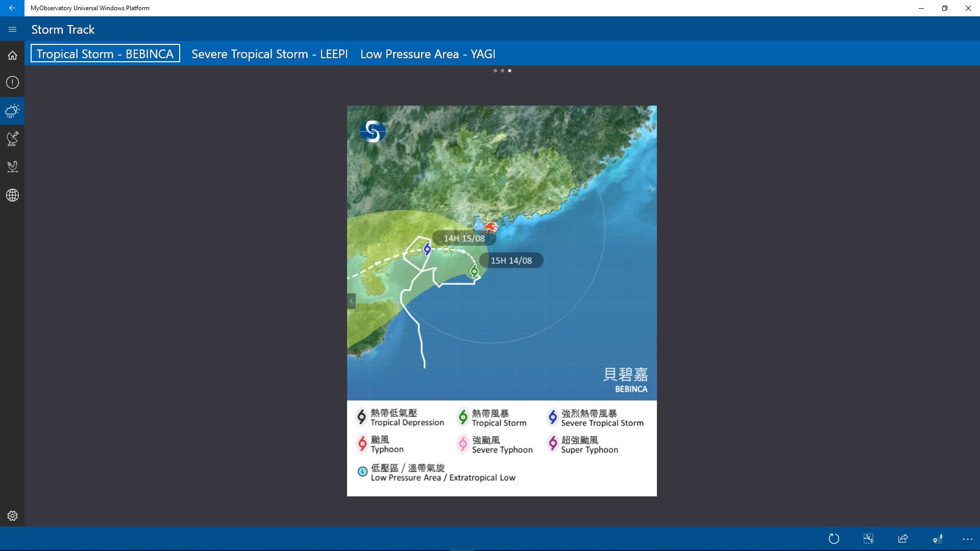Open the storm distance location icon
980x551 pixels.
(938, 539)
